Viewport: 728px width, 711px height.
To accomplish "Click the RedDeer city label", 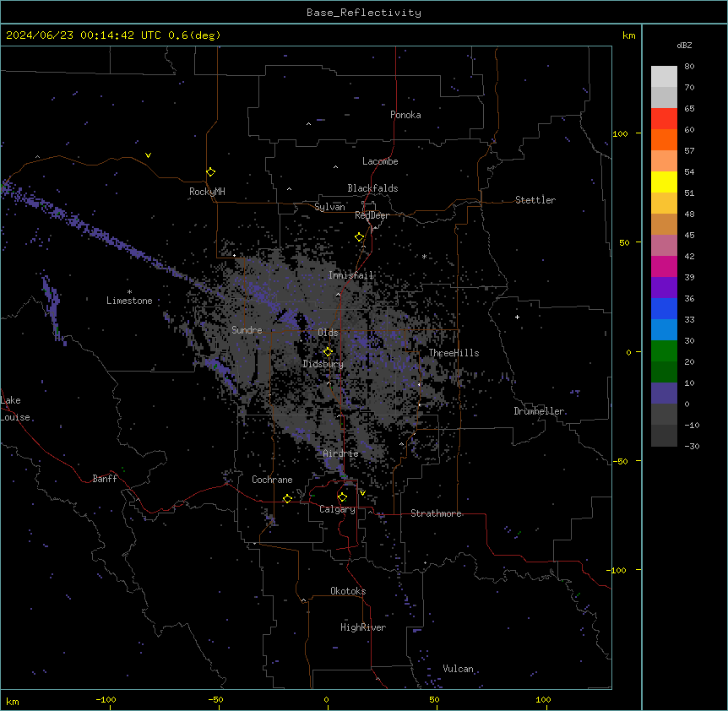I will (x=372, y=215).
